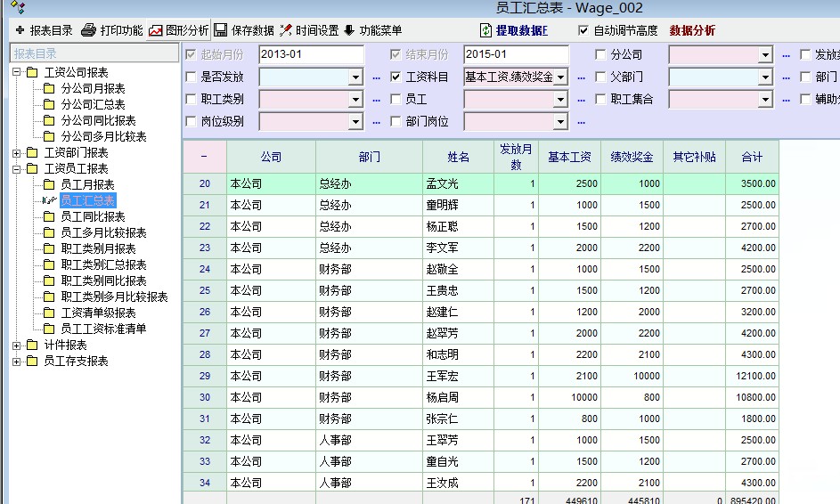This screenshot has height=504, width=840.
Task: Click the 报表目录 toolbar icon
Action: click(20, 30)
